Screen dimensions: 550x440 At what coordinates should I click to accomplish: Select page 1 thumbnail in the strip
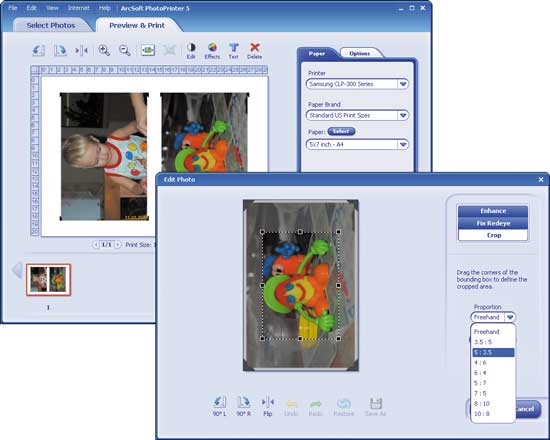point(48,280)
